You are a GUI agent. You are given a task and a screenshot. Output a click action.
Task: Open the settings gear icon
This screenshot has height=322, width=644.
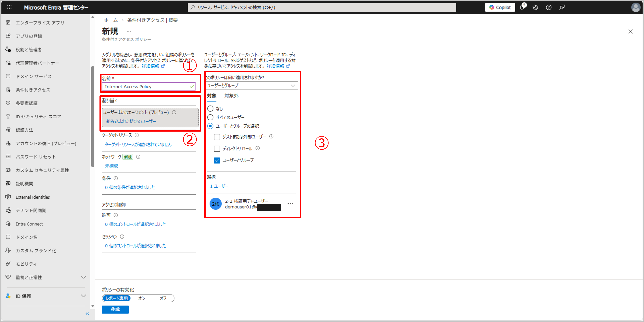point(535,8)
